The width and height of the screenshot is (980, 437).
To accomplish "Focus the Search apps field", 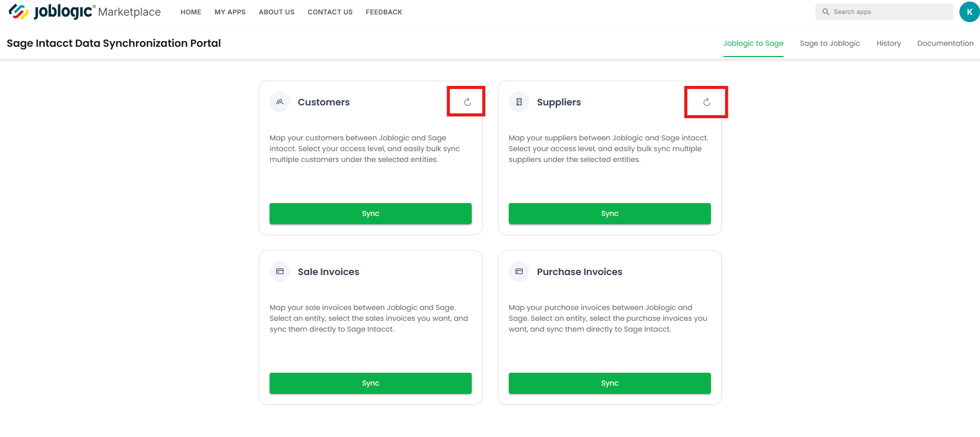I will 884,12.
